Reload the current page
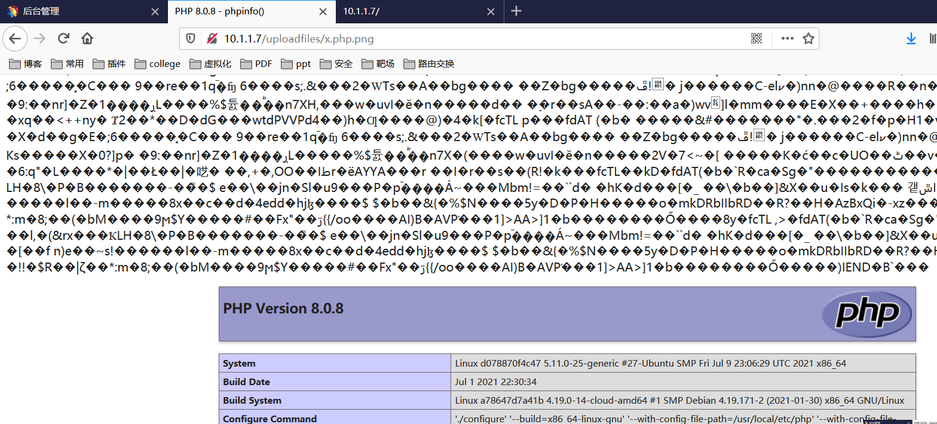The image size is (937, 424). point(63,39)
